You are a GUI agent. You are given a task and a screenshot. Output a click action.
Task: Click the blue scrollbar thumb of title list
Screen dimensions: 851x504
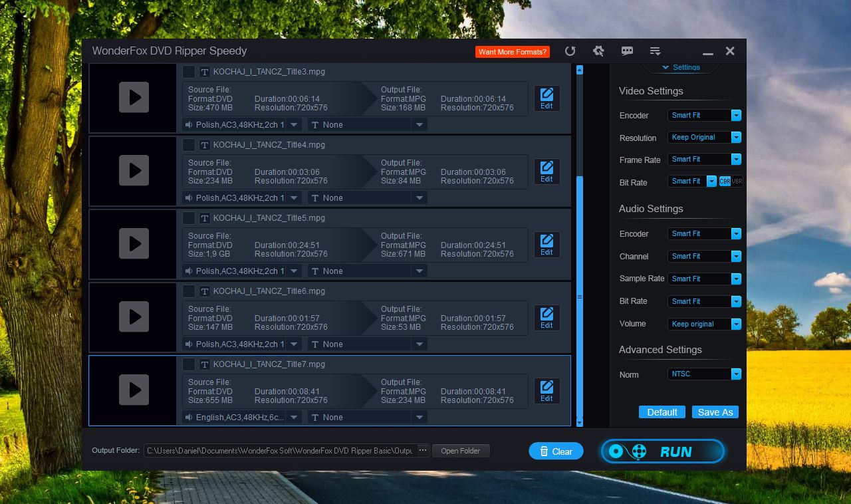579,296
